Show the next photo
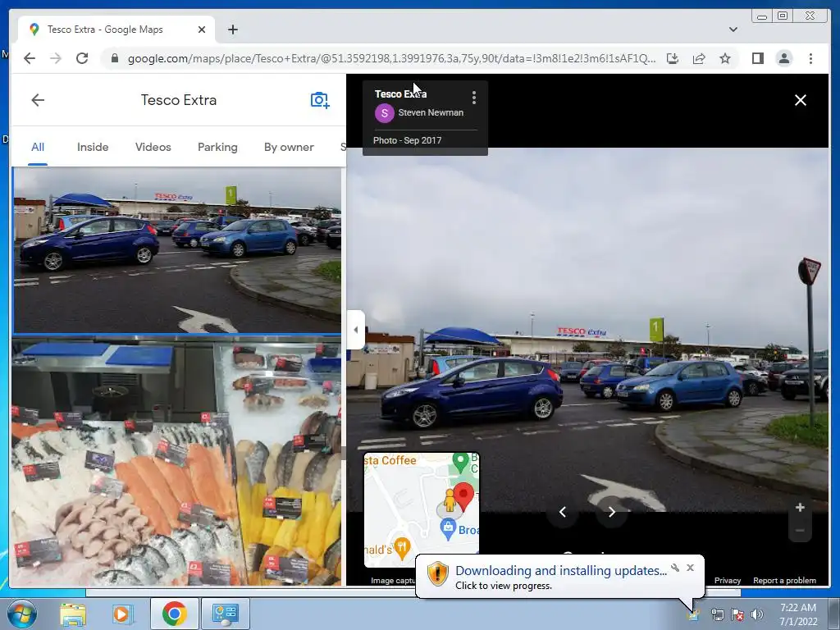The height and width of the screenshot is (630, 840). point(612,512)
